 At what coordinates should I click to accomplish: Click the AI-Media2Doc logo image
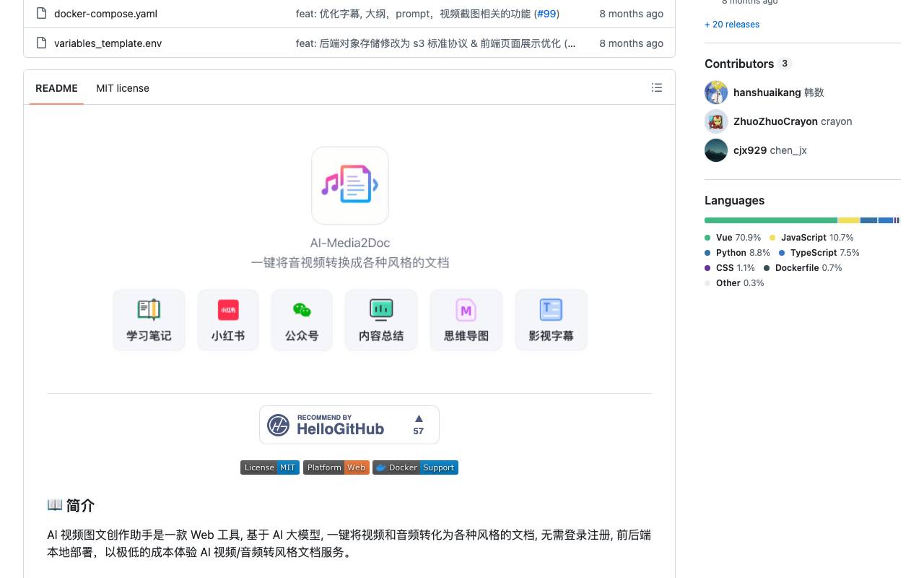(x=350, y=186)
